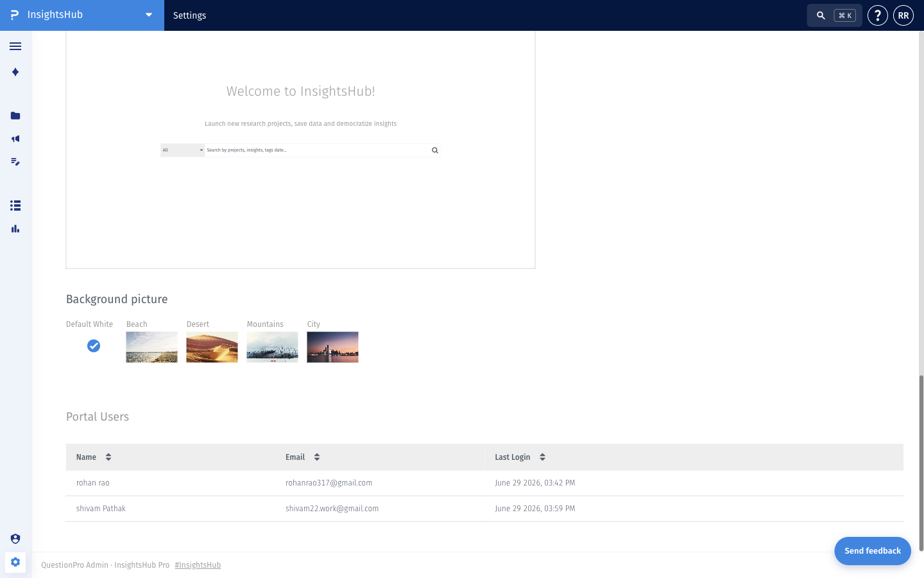Open the bar chart analytics icon
This screenshot has width=924, height=578.
click(15, 229)
